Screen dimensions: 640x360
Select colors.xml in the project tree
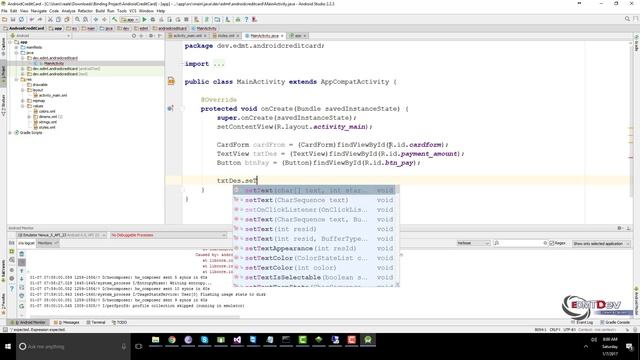pos(47,111)
